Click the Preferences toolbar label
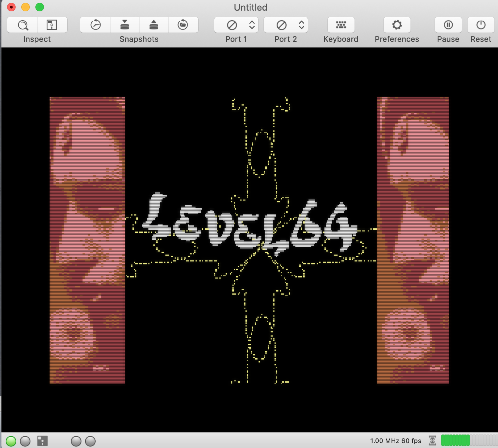498x448 pixels. point(397,39)
